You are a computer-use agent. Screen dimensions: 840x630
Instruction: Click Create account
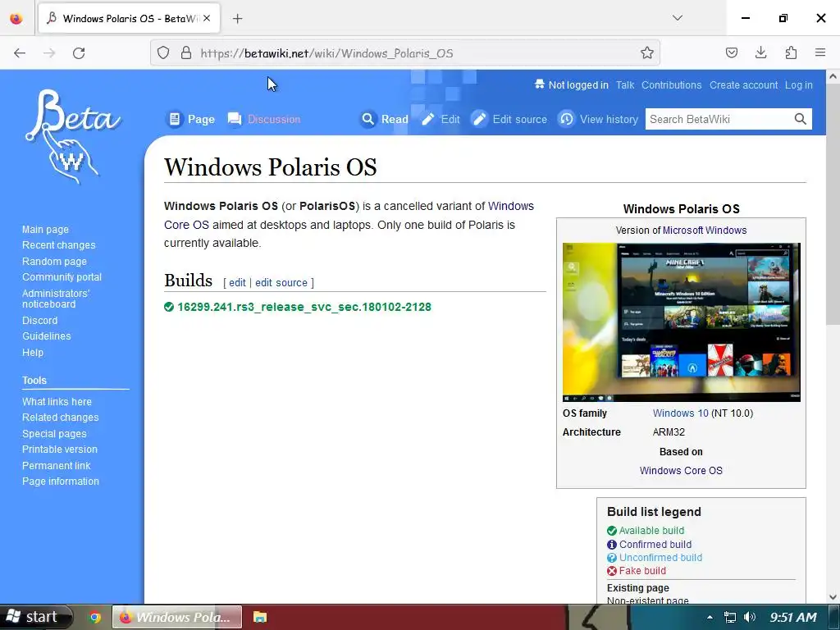pos(743,85)
